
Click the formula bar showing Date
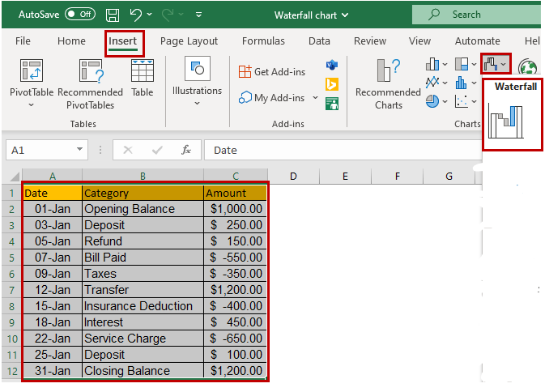click(343, 150)
